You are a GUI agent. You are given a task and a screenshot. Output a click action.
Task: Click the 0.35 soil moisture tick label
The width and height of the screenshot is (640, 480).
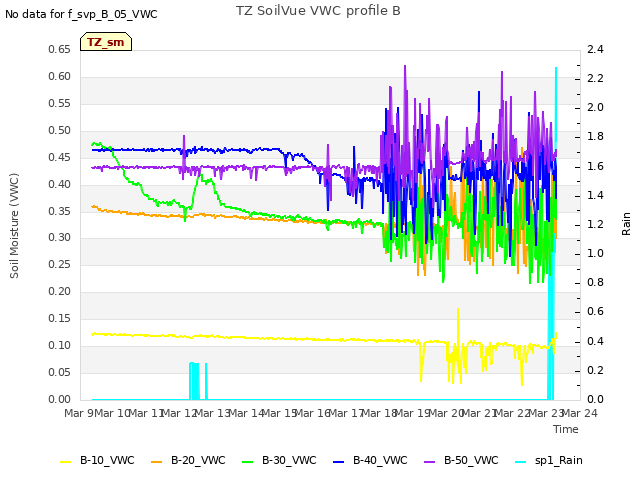(x=60, y=211)
